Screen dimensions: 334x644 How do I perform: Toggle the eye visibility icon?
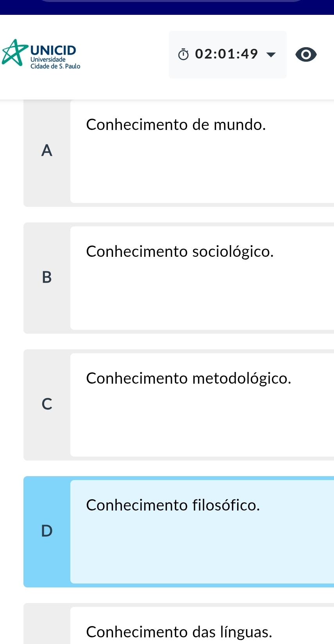coord(306,54)
